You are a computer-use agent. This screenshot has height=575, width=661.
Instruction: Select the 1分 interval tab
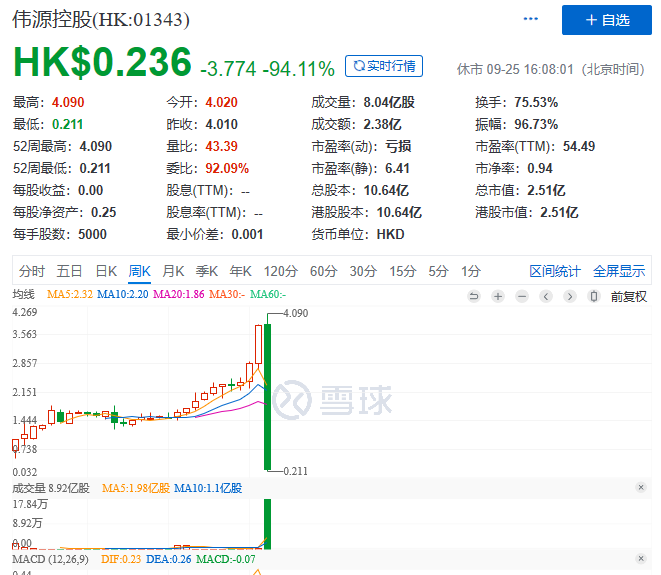point(471,271)
